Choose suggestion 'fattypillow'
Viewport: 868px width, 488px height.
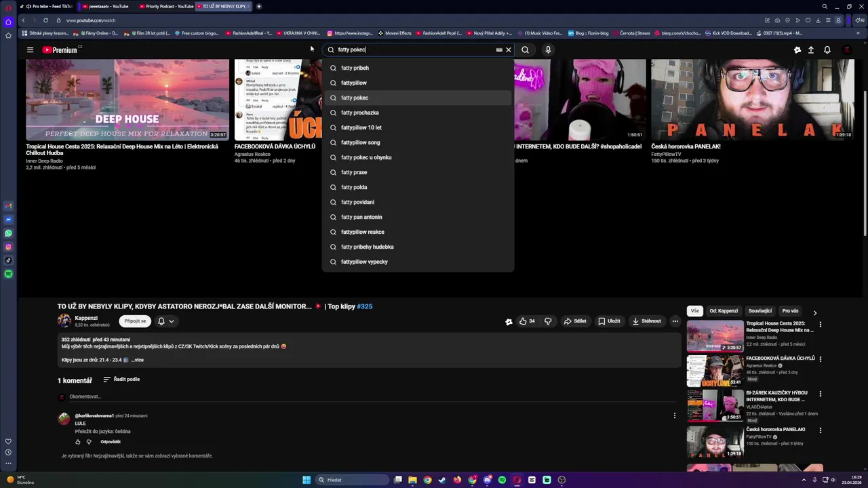(418, 83)
